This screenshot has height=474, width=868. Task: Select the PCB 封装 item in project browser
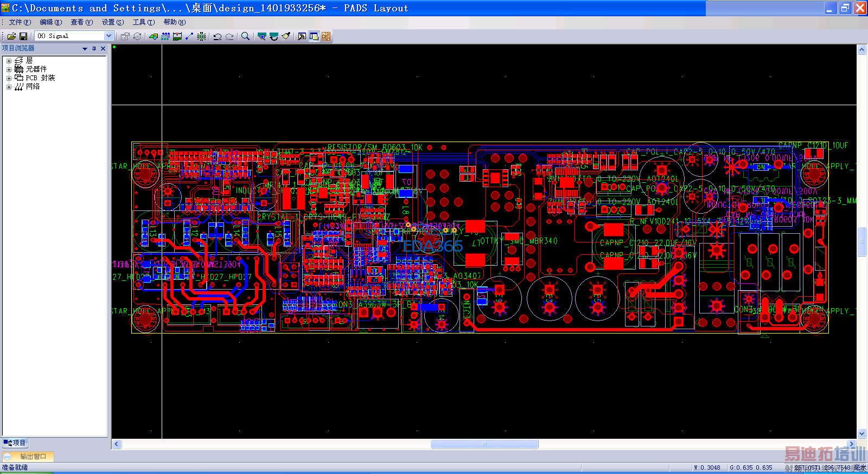tap(40, 78)
